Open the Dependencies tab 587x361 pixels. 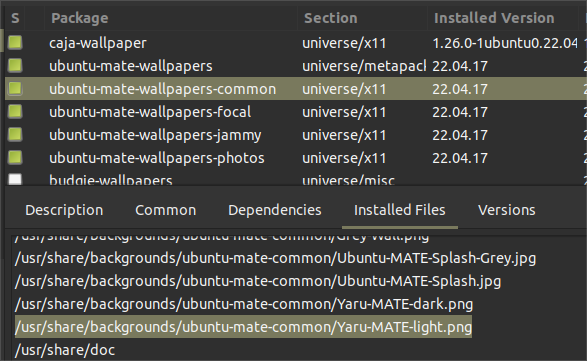point(275,210)
